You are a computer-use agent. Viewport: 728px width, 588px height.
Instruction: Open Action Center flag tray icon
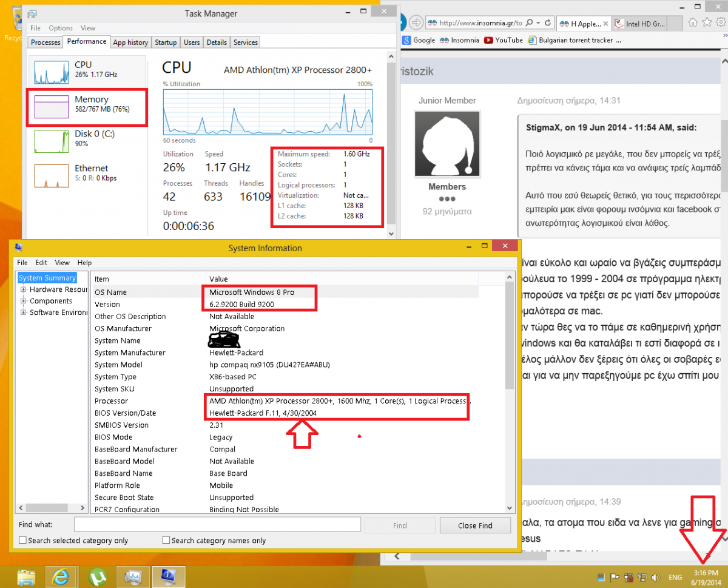(x=615, y=577)
